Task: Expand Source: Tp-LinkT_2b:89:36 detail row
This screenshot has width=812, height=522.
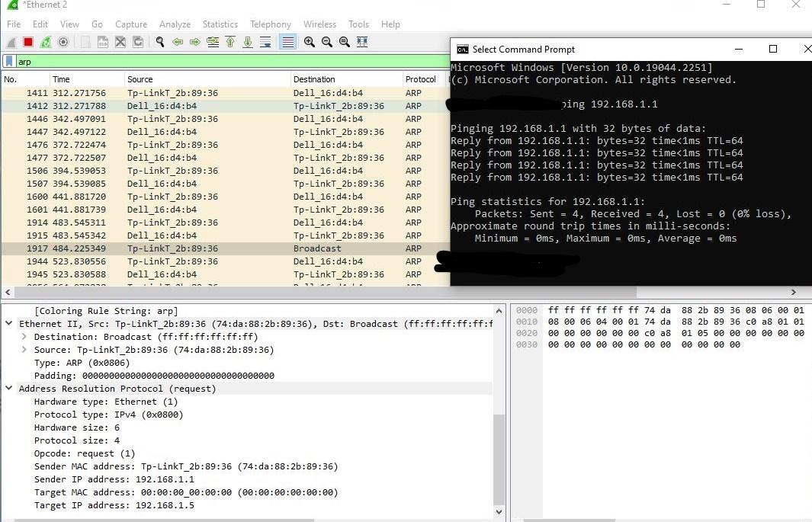Action: (24, 349)
